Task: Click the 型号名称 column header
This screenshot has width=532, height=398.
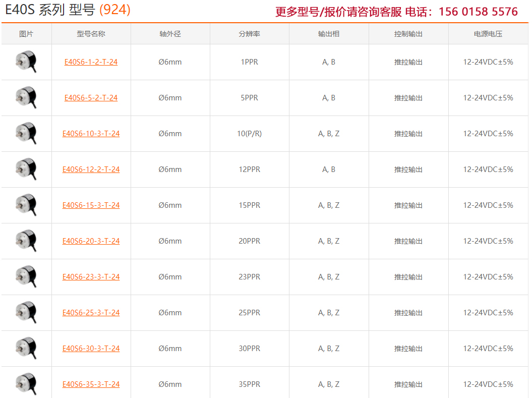Action: 91,34
